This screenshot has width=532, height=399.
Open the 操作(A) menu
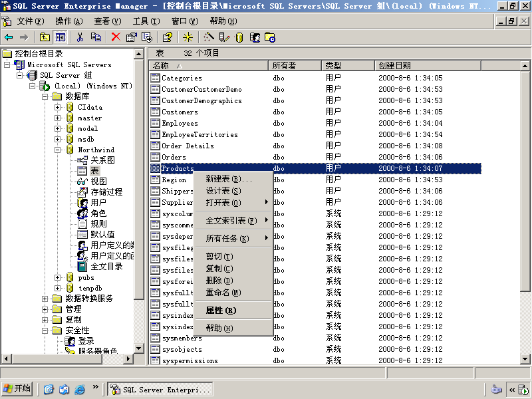click(69, 21)
